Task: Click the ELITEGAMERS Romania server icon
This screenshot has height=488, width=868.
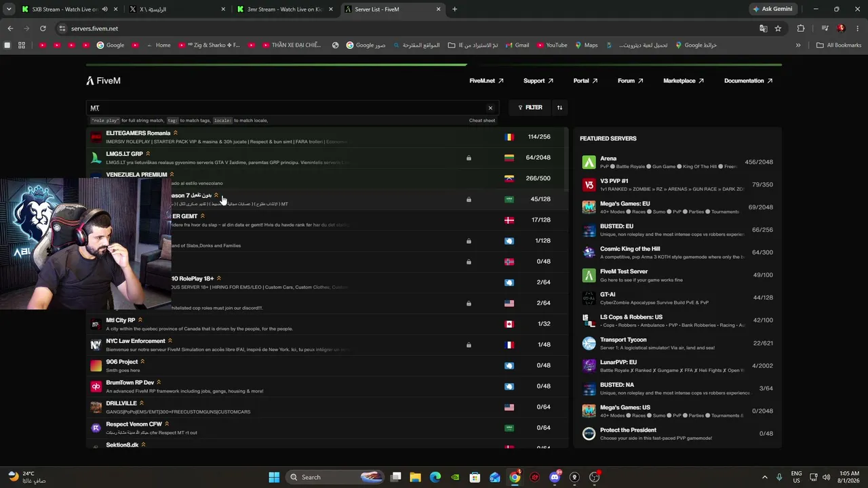Action: click(96, 137)
